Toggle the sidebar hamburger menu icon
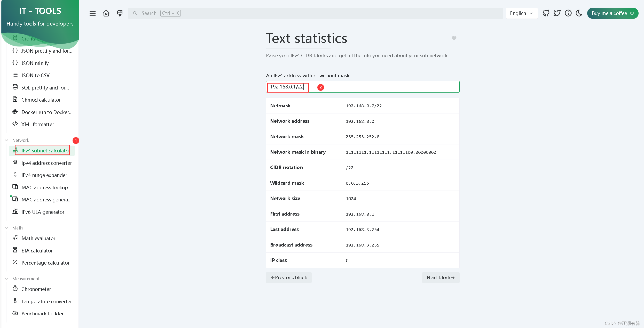This screenshot has height=328, width=644. (92, 13)
